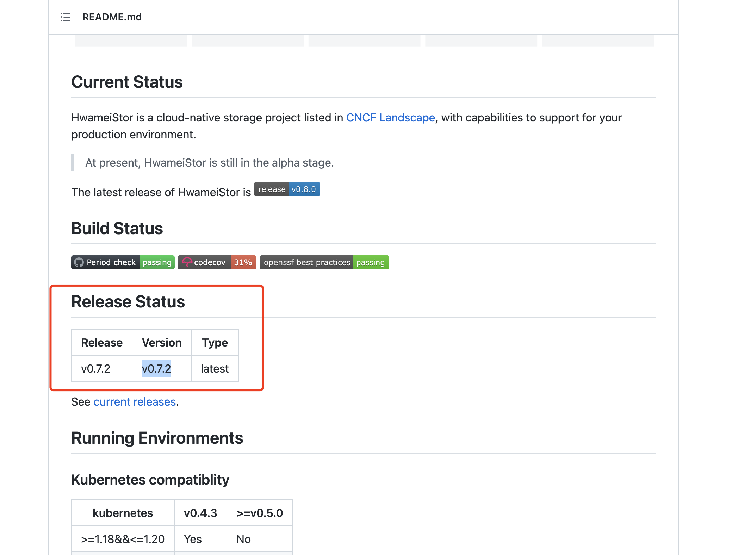Click the README.md filename label
Image resolution: width=756 pixels, height=555 pixels.
pyautogui.click(x=112, y=17)
